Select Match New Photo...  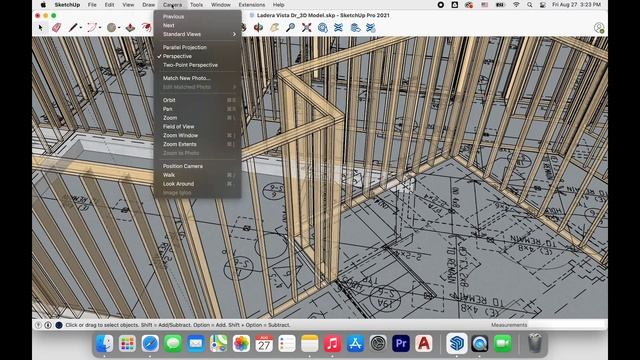[198, 78]
